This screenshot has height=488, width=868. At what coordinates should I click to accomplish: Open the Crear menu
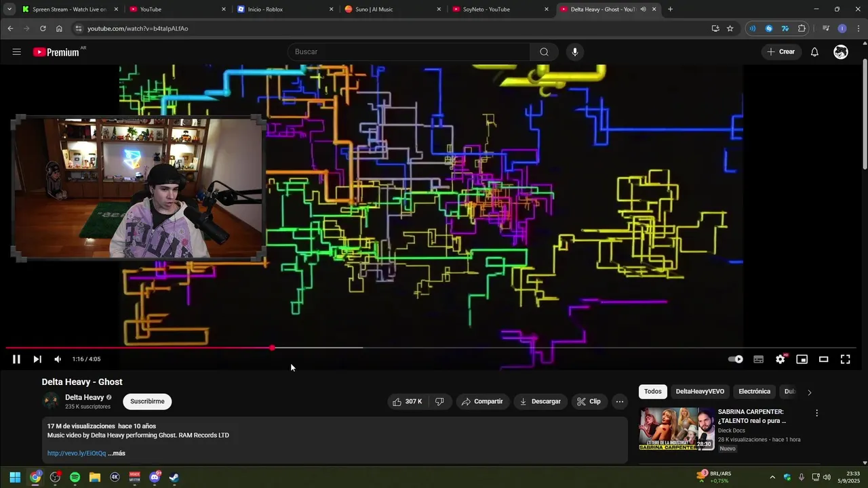tap(781, 52)
